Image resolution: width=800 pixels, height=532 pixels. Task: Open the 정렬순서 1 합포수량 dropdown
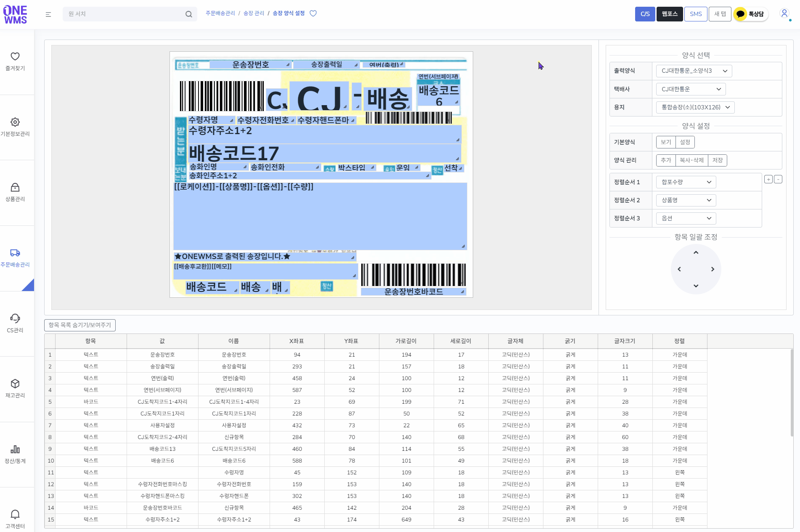pyautogui.click(x=686, y=182)
